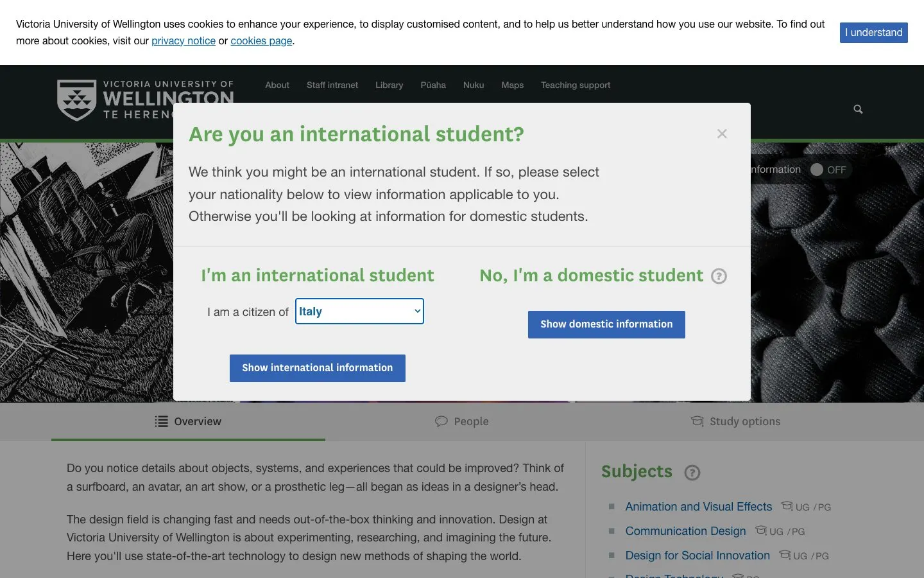924x578 pixels.
Task: Switch to the Overview tab
Action: 188,421
